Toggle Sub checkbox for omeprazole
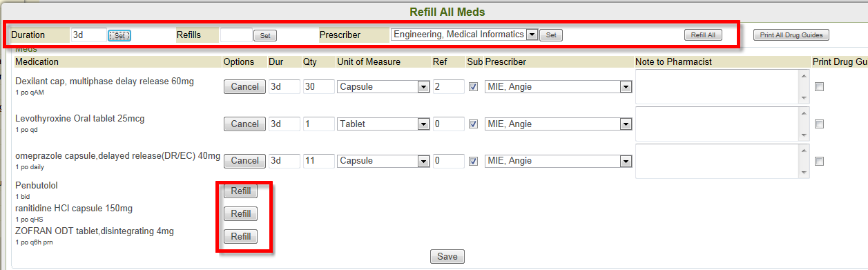 point(473,161)
